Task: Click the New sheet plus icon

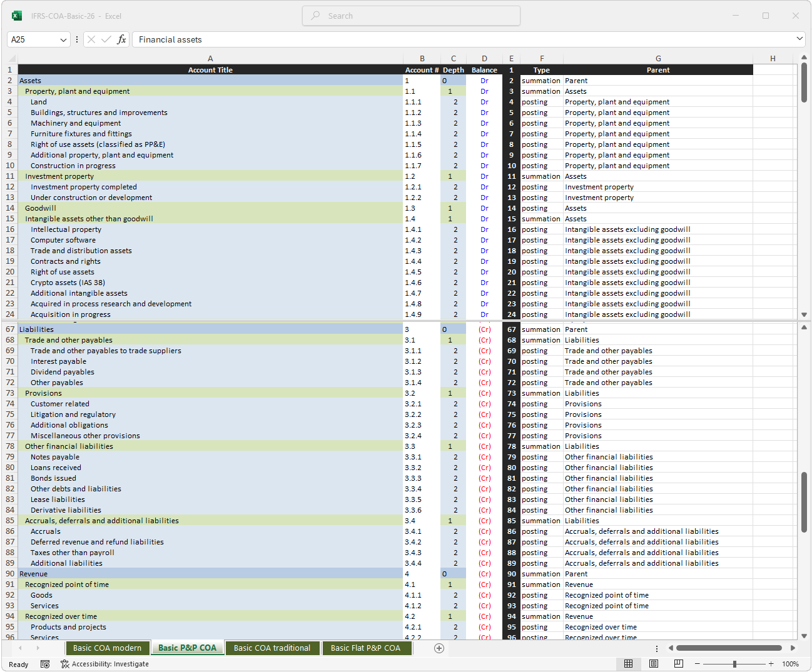Action: 439,648
